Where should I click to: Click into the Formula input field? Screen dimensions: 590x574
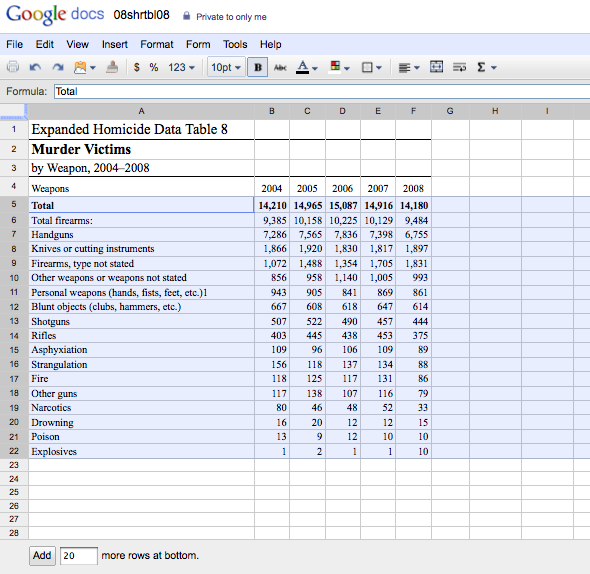(x=322, y=91)
